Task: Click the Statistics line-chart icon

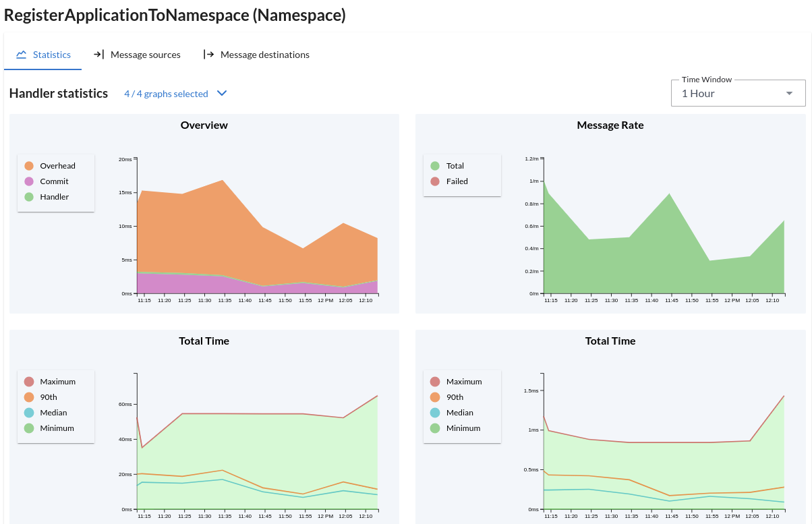Action: pos(22,55)
